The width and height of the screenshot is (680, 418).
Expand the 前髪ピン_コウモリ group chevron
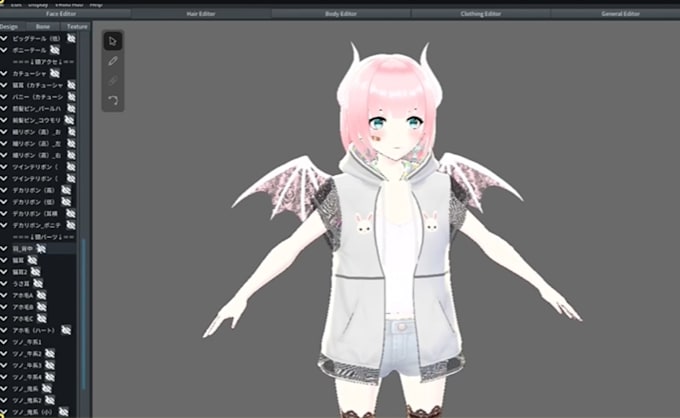(x=4, y=120)
